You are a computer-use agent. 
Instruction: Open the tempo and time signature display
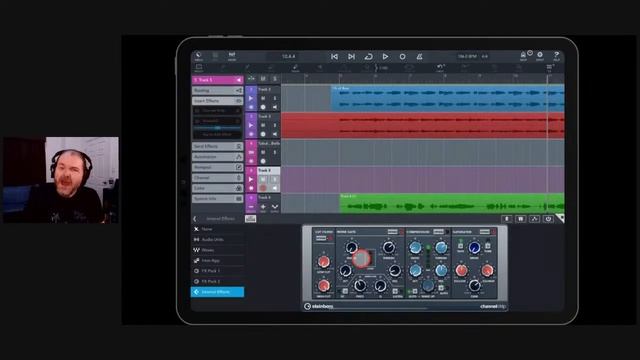(473, 56)
